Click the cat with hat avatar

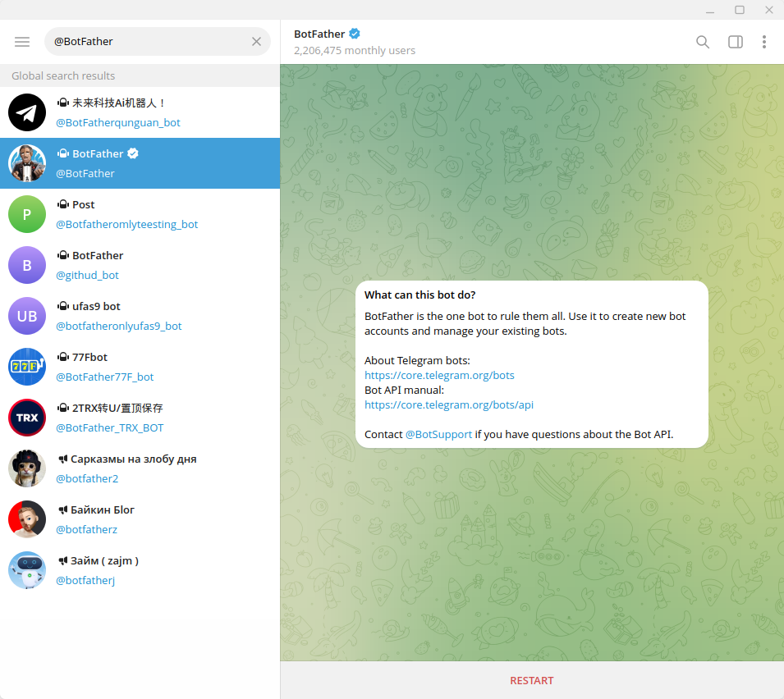click(27, 469)
